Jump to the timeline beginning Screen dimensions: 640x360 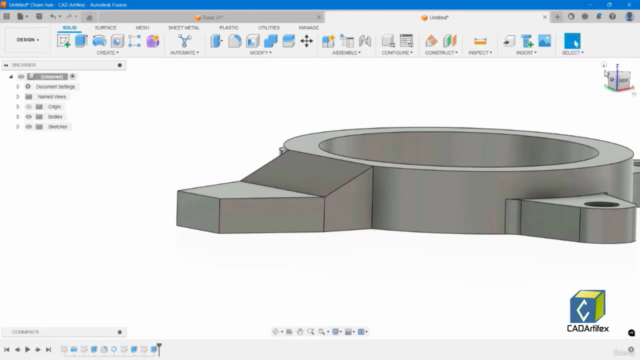tap(7, 349)
